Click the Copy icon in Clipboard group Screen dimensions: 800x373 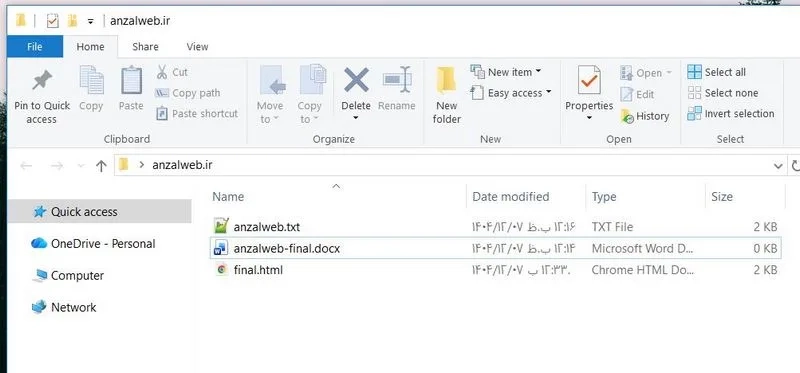pyautogui.click(x=91, y=81)
